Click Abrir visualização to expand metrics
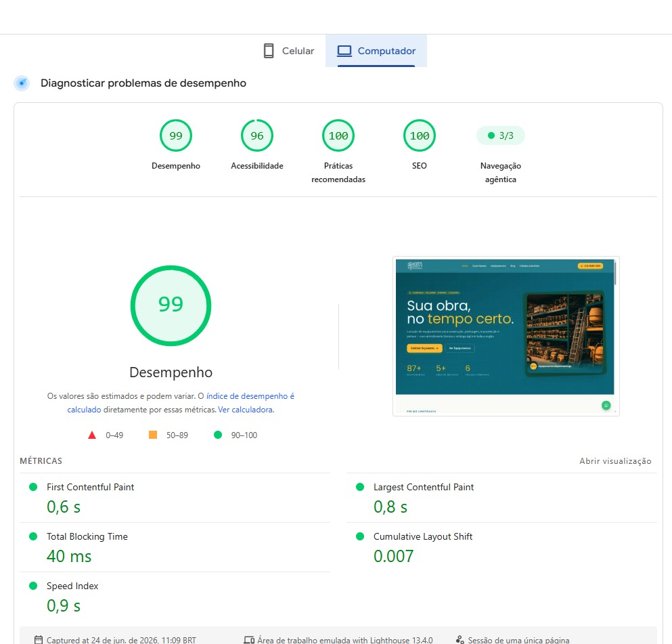This screenshot has width=672, height=644. pyautogui.click(x=615, y=461)
